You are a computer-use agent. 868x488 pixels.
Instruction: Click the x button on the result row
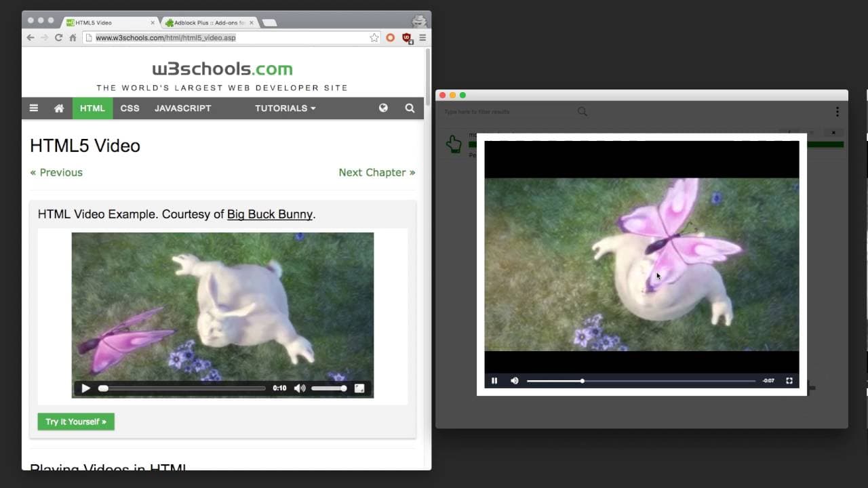pyautogui.click(x=833, y=133)
